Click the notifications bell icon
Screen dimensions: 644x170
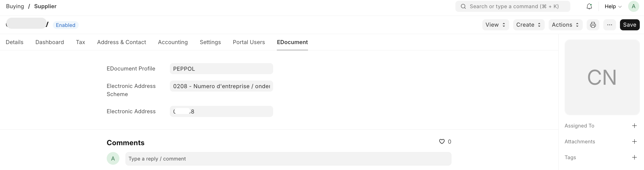[x=589, y=7]
